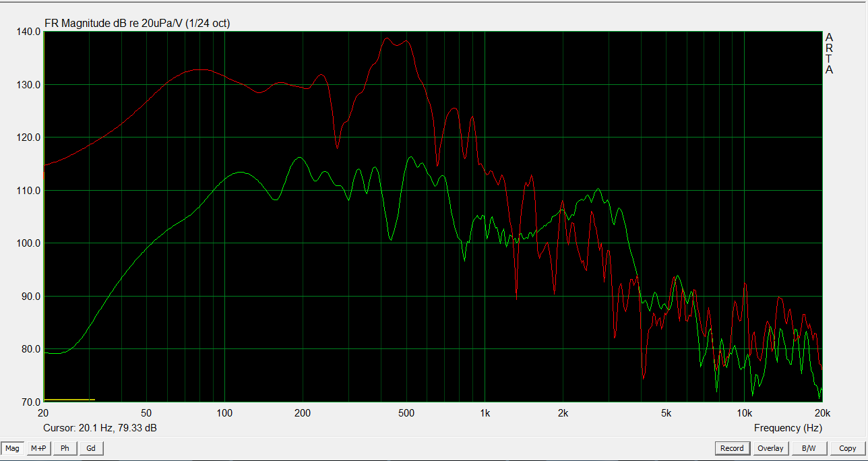868x461 pixels.
Task: Click the 500 frequency axis label
Action: coord(406,412)
